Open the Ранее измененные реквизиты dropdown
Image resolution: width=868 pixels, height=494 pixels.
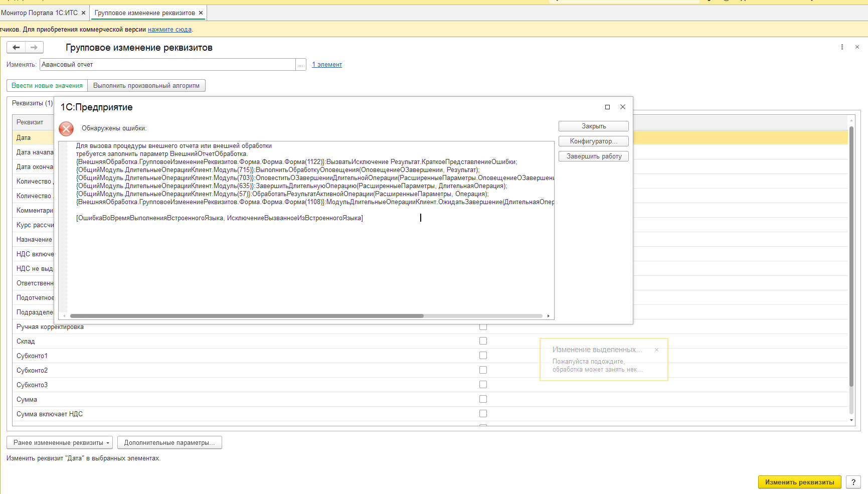pos(60,443)
